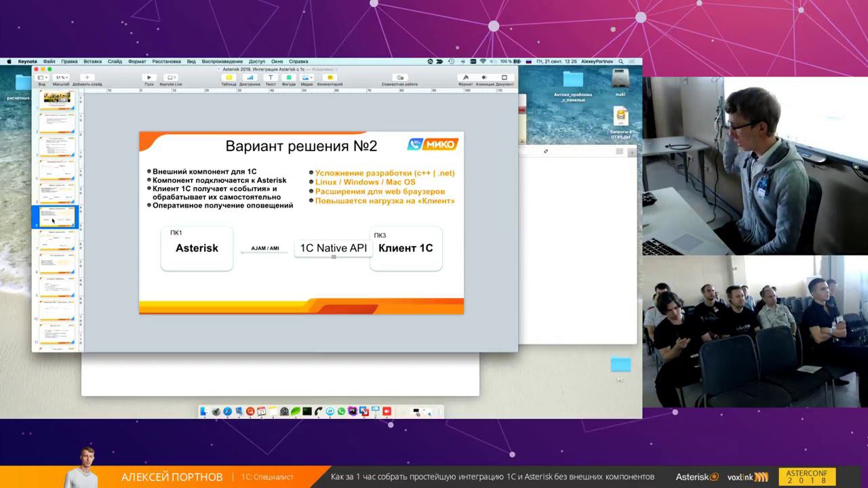Open the Вид view options dropdown in toolbar
Image resolution: width=868 pixels, height=488 pixels.
41,78
